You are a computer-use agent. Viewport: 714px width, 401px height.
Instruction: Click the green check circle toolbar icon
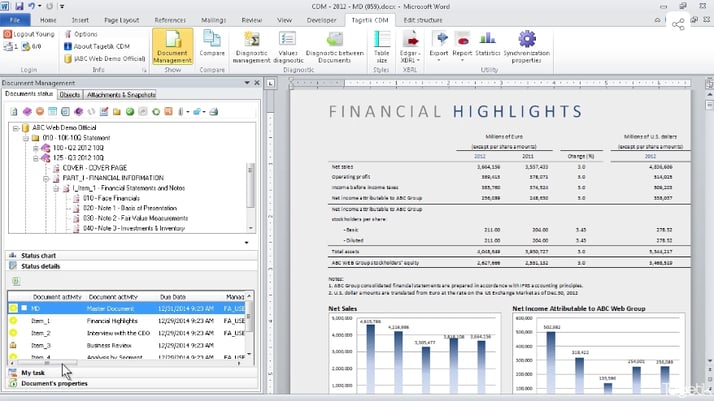click(130, 112)
